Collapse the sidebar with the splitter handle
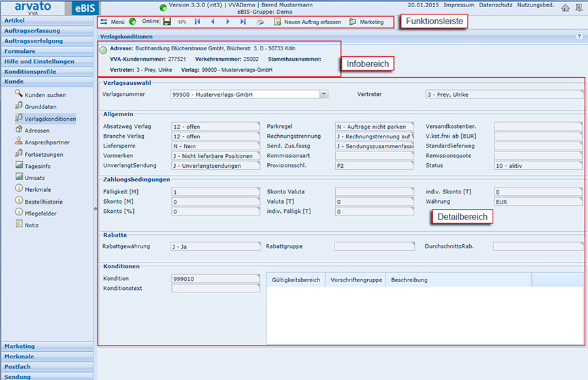Image resolution: width=588 pixels, height=380 pixels. pyautogui.click(x=95, y=209)
